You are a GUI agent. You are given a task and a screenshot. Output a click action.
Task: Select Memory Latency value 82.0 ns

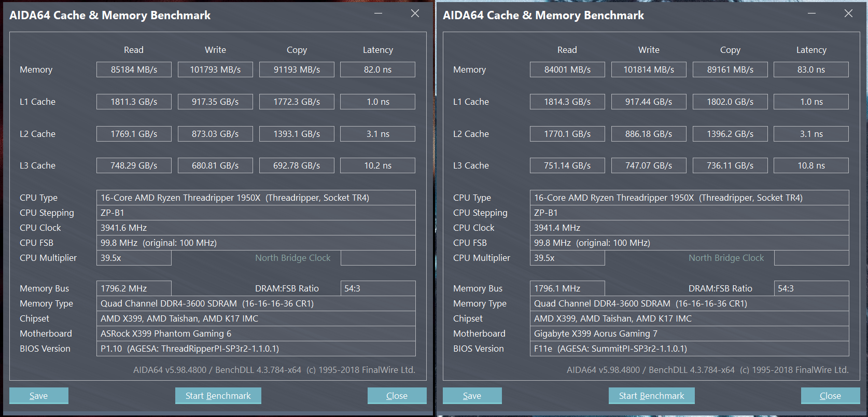[x=377, y=69]
